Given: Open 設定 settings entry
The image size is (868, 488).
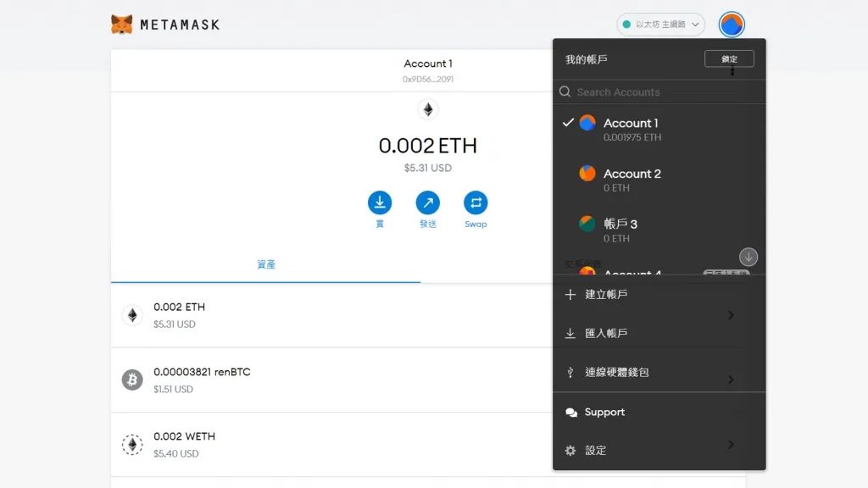Looking at the screenshot, I should point(659,451).
